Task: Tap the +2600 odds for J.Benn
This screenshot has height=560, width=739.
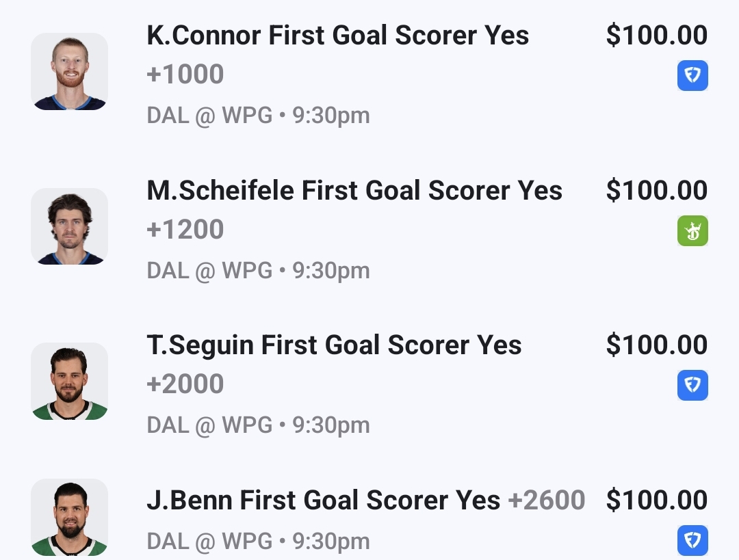Action: click(x=547, y=501)
